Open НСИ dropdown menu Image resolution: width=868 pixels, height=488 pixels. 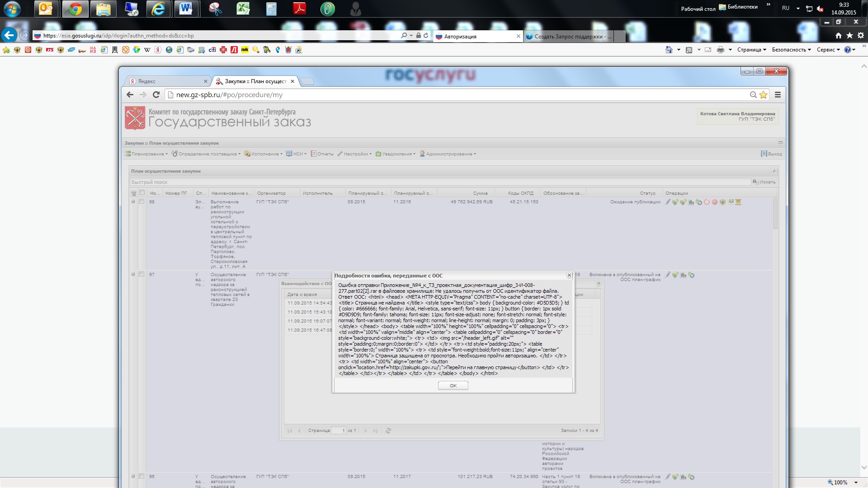pos(296,154)
